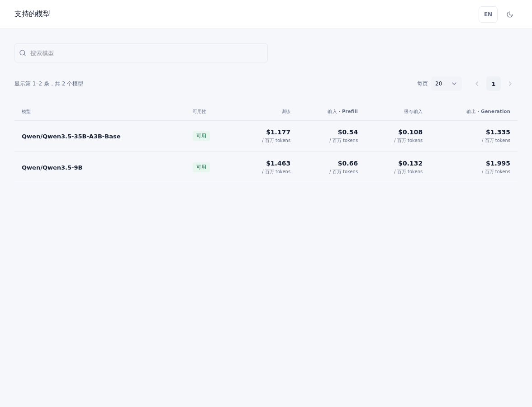Image resolution: width=532 pixels, height=407 pixels.
Task: Click the 显示第 1–2 条 results summary
Action: (x=49, y=84)
